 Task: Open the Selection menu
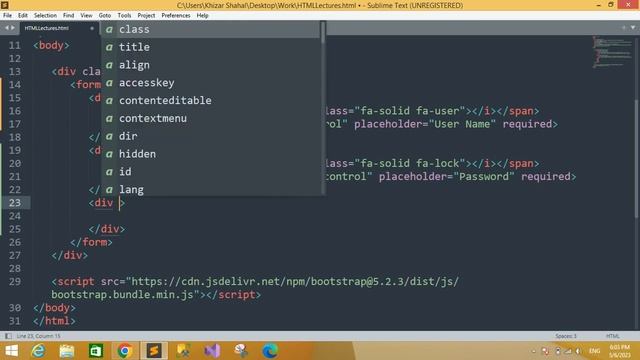pyautogui.click(x=45, y=16)
